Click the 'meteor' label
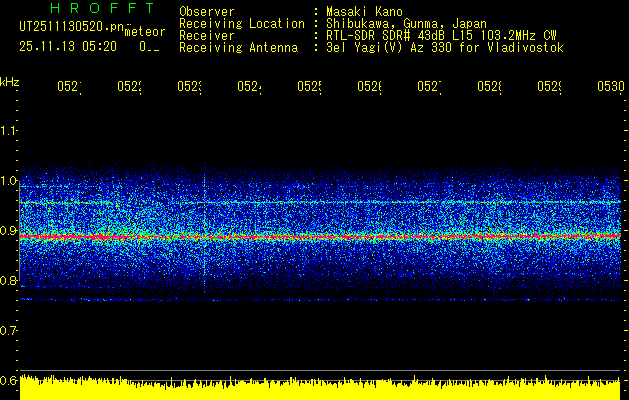The height and width of the screenshot is (400, 629). 145,32
